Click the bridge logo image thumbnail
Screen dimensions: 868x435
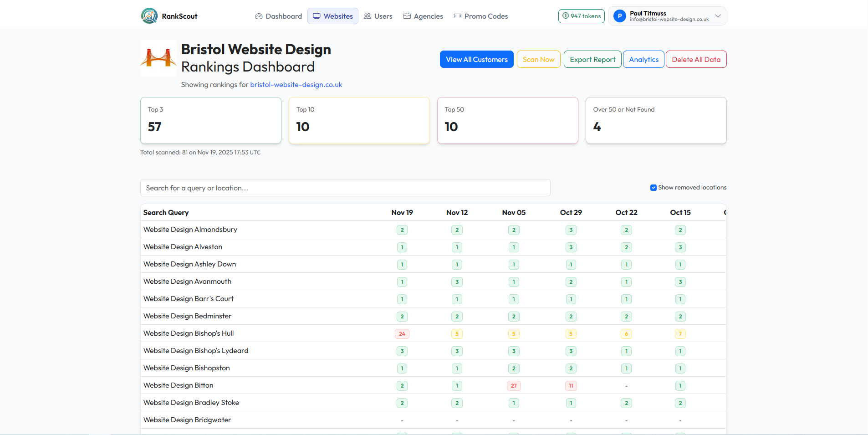point(158,58)
